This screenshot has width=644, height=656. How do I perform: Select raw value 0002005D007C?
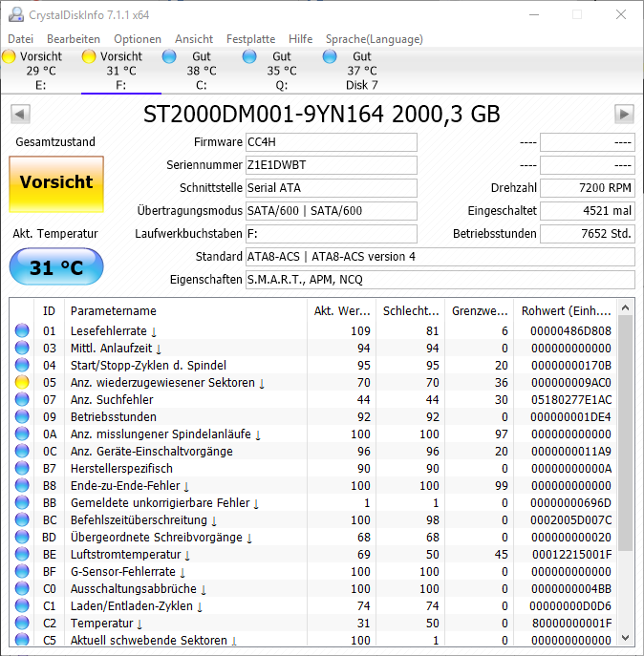click(571, 520)
